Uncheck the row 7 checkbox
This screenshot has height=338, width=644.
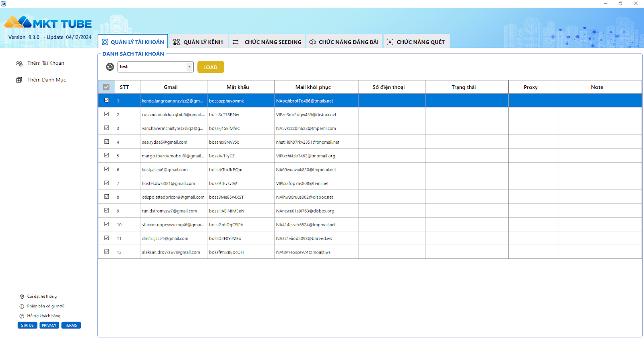pos(107,183)
